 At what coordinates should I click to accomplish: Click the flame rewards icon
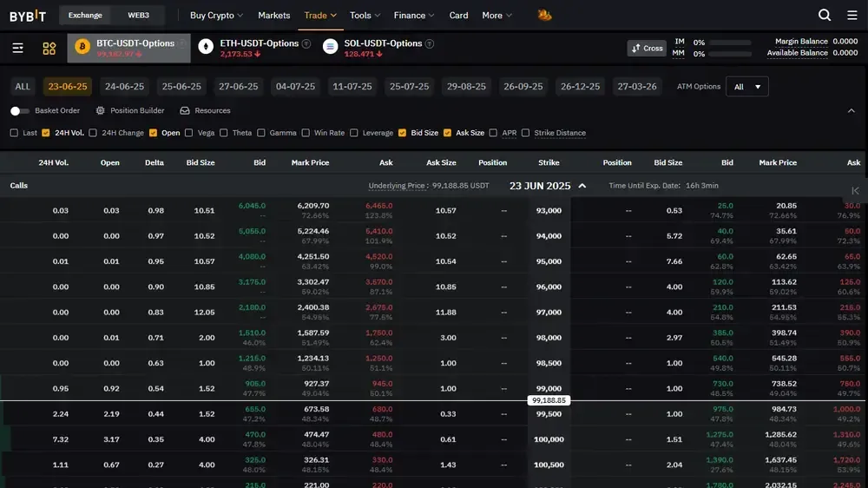pyautogui.click(x=544, y=15)
